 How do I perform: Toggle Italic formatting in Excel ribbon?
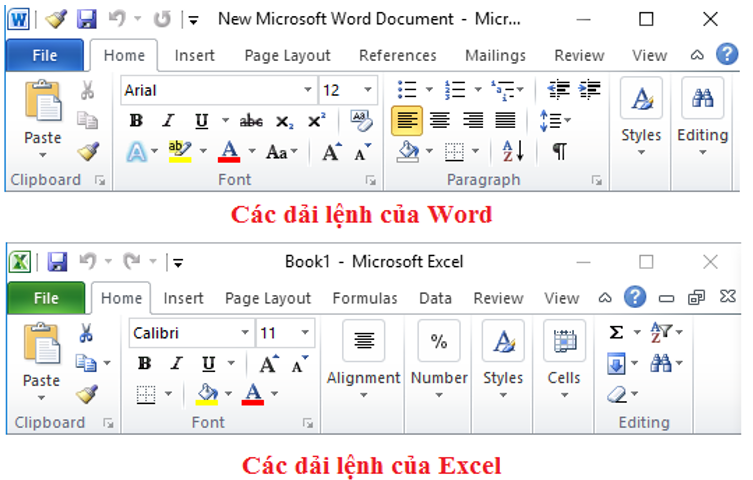click(x=176, y=363)
